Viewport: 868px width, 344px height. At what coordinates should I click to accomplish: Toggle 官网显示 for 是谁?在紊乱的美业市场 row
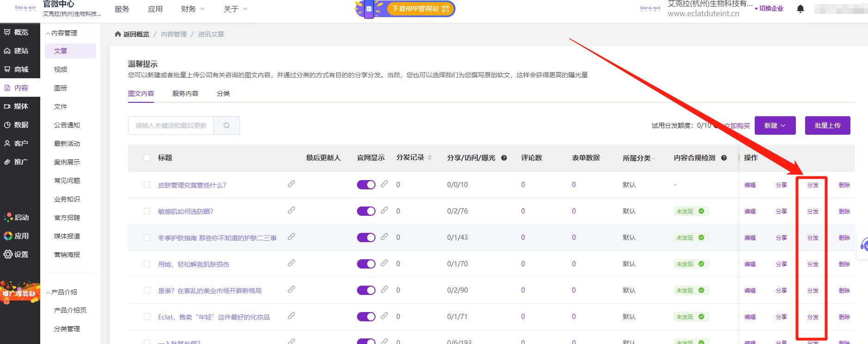click(x=366, y=290)
